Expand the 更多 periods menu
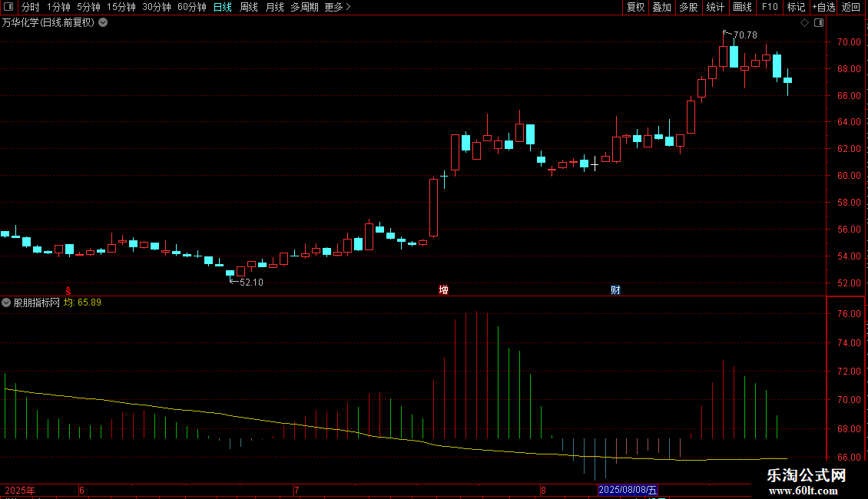The height and width of the screenshot is (499, 868). pyautogui.click(x=338, y=7)
